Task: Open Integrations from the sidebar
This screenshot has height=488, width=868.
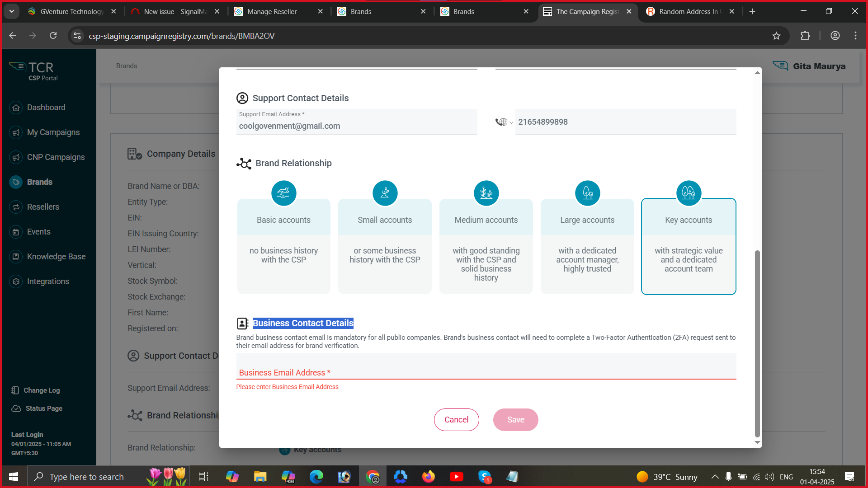Action: click(x=48, y=282)
